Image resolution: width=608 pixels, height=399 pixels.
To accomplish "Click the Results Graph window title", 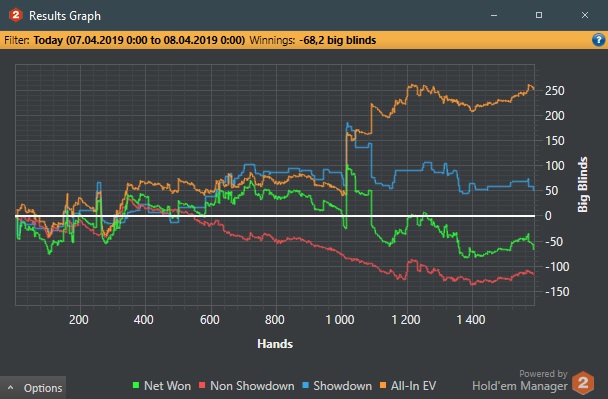I will point(65,16).
